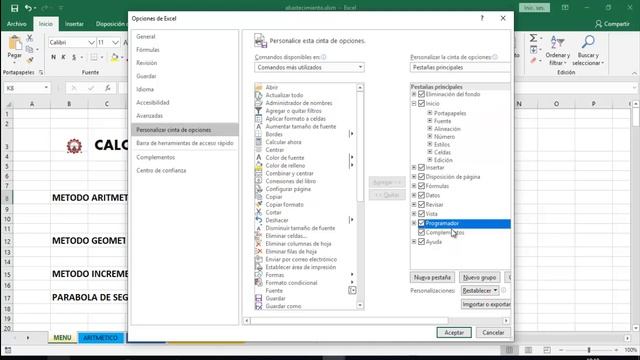Open the Comandos disponibles en dropdown

tap(309, 67)
